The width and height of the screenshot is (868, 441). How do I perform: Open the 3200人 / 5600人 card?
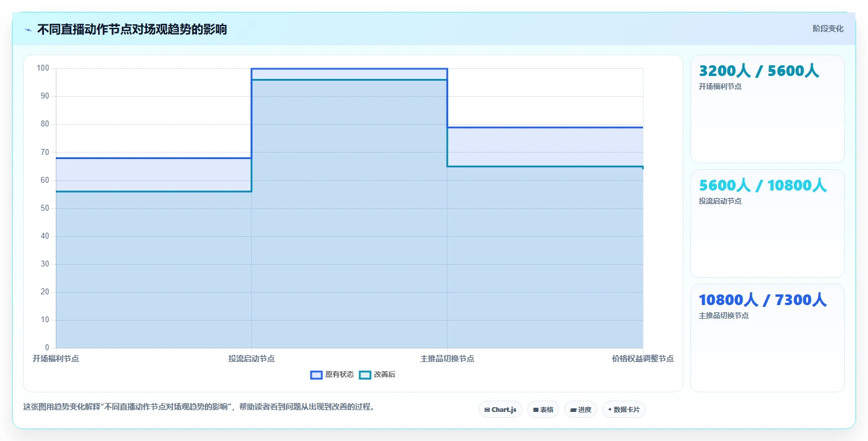click(767, 109)
